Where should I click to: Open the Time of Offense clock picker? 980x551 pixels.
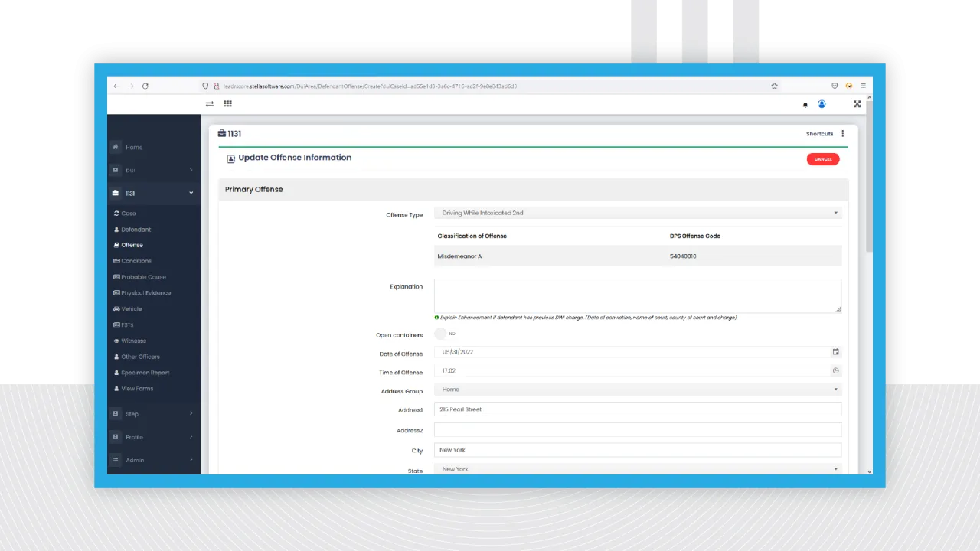pos(835,370)
